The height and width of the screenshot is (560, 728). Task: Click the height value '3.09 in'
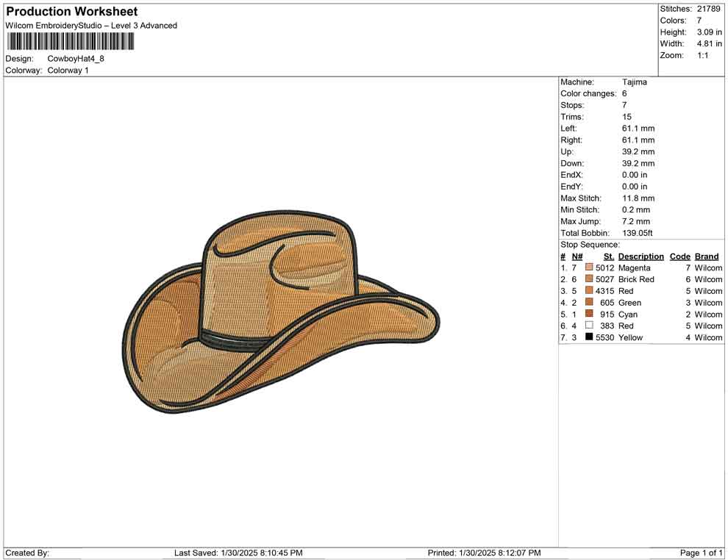click(709, 32)
